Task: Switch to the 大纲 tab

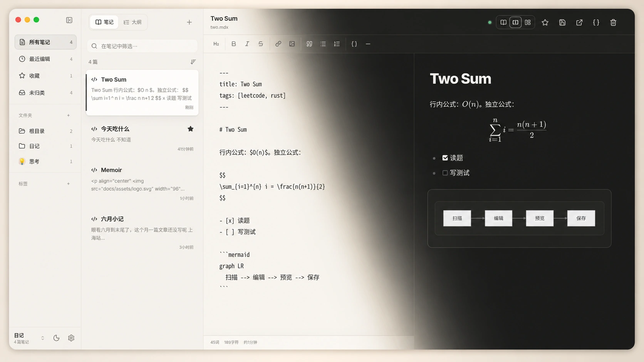Action: (x=132, y=22)
